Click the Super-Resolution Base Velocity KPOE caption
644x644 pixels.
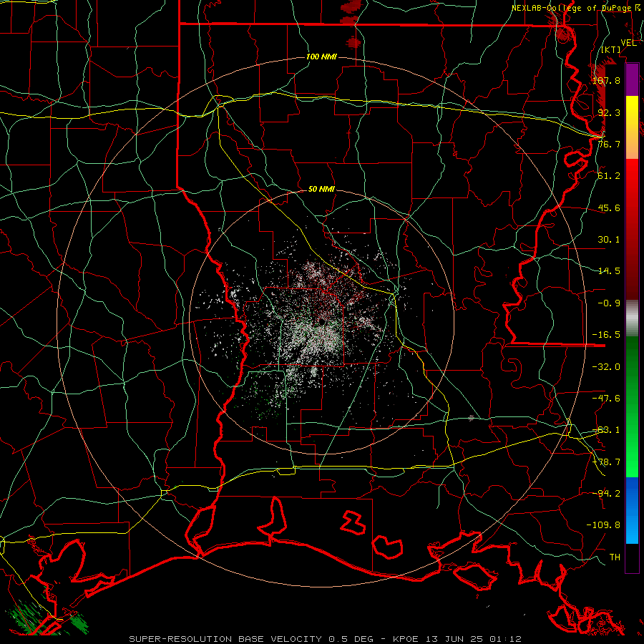click(326, 639)
